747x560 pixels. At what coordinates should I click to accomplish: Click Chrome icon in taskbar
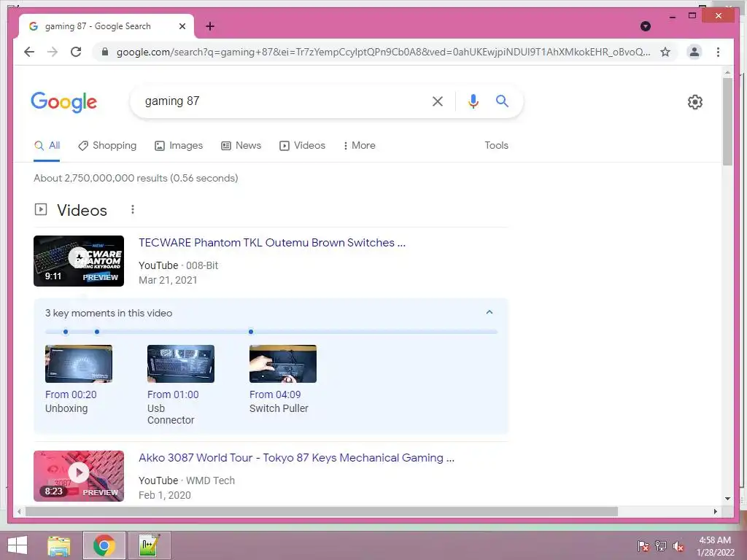coord(104,545)
